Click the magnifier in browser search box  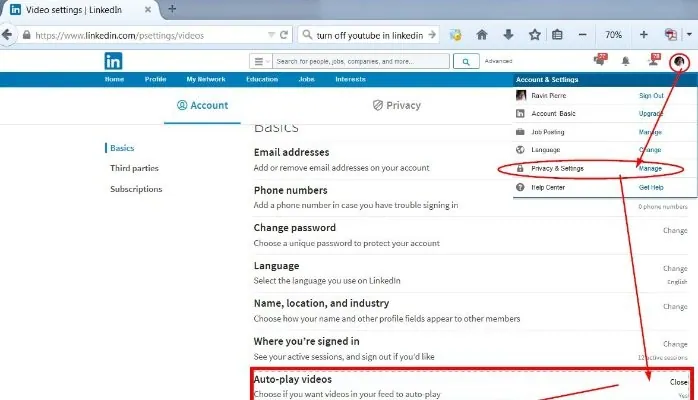tap(307, 35)
